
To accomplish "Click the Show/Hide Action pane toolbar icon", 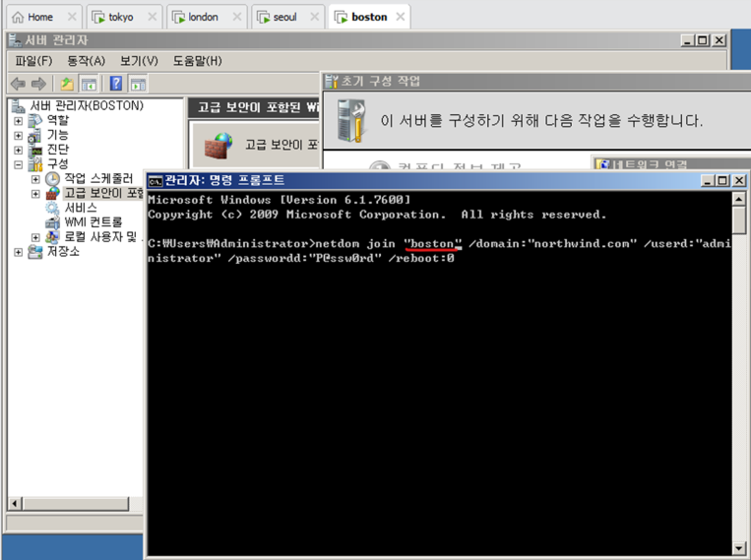I will pyautogui.click(x=138, y=84).
